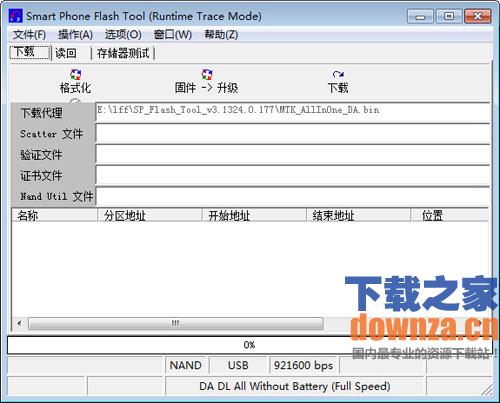Image resolution: width=500 pixels, height=403 pixels.
Task: Open the 窗口(W) menu
Action: pos(173,34)
